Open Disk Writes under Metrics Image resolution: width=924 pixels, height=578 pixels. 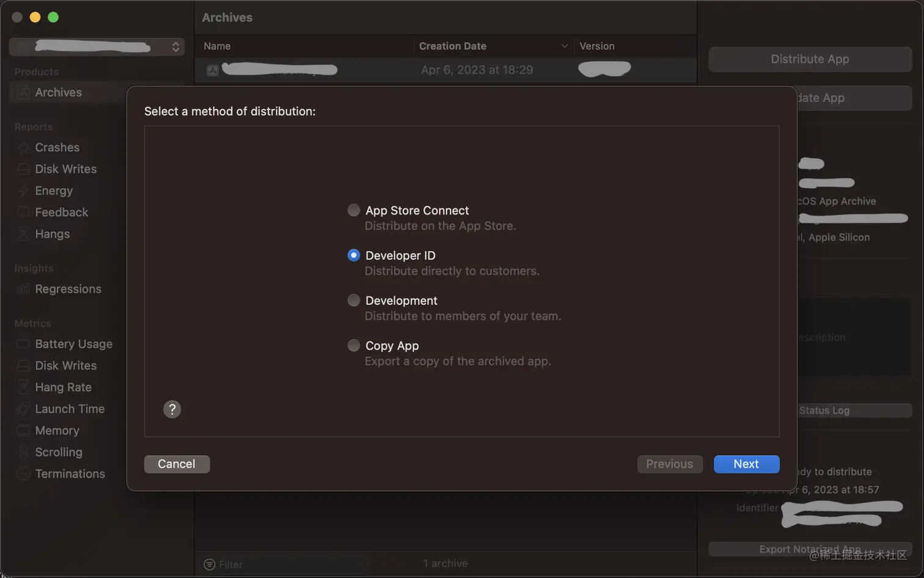[66, 365]
